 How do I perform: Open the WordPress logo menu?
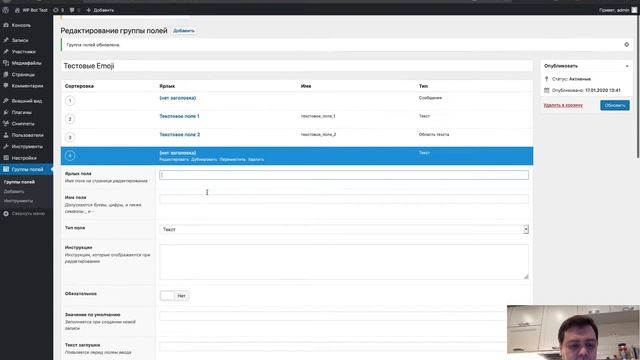click(6, 10)
